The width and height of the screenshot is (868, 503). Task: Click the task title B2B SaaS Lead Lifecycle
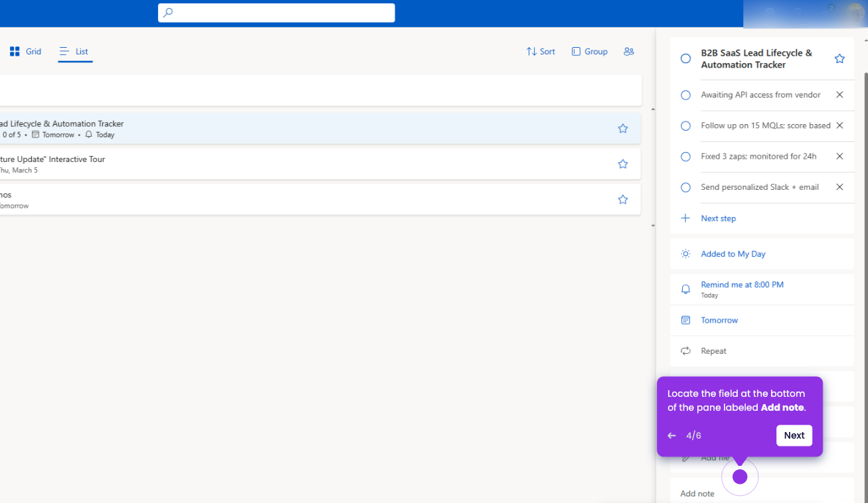pos(756,59)
